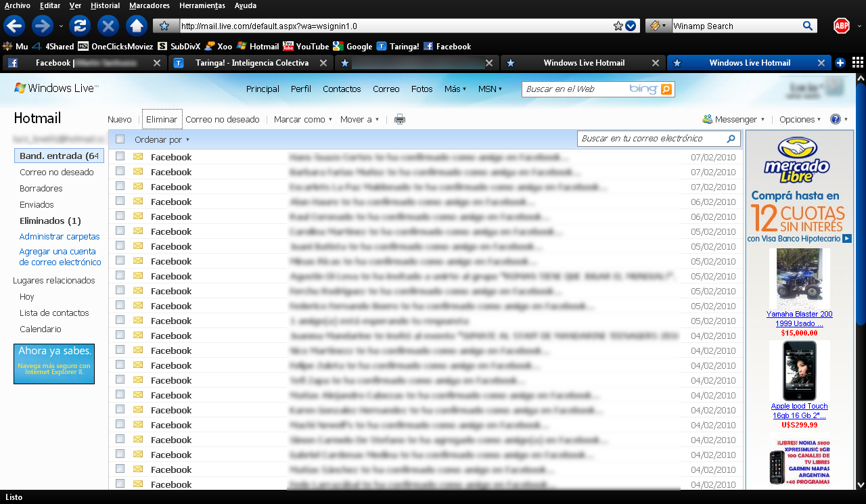
Task: Open the Marcadores menu
Action: [x=150, y=5]
